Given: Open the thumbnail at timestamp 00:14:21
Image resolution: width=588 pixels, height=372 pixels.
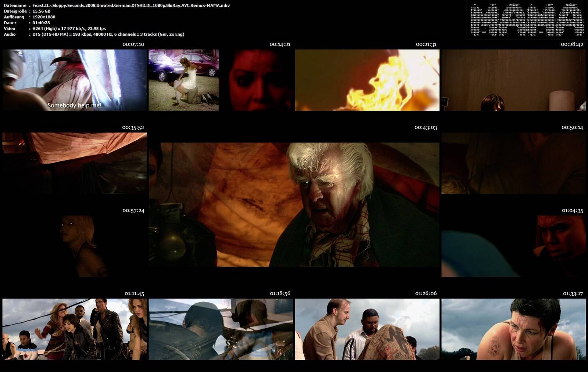Looking at the screenshot, I should click(x=220, y=80).
